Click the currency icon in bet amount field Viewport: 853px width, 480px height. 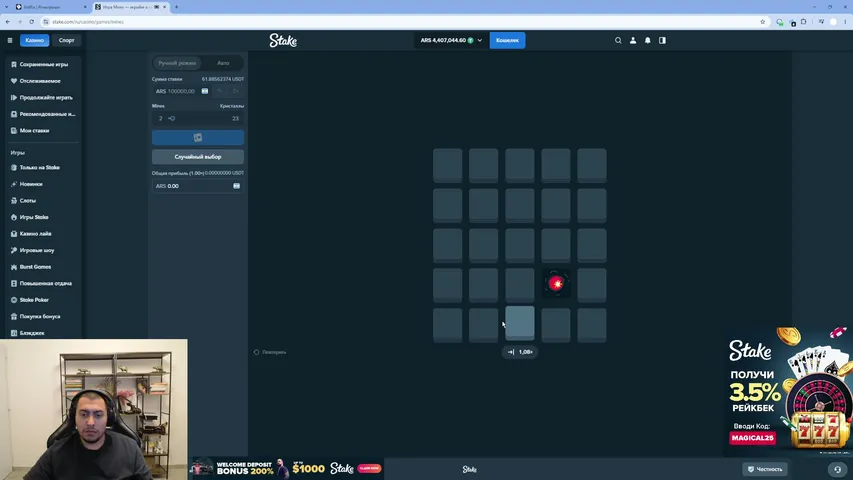tap(205, 91)
